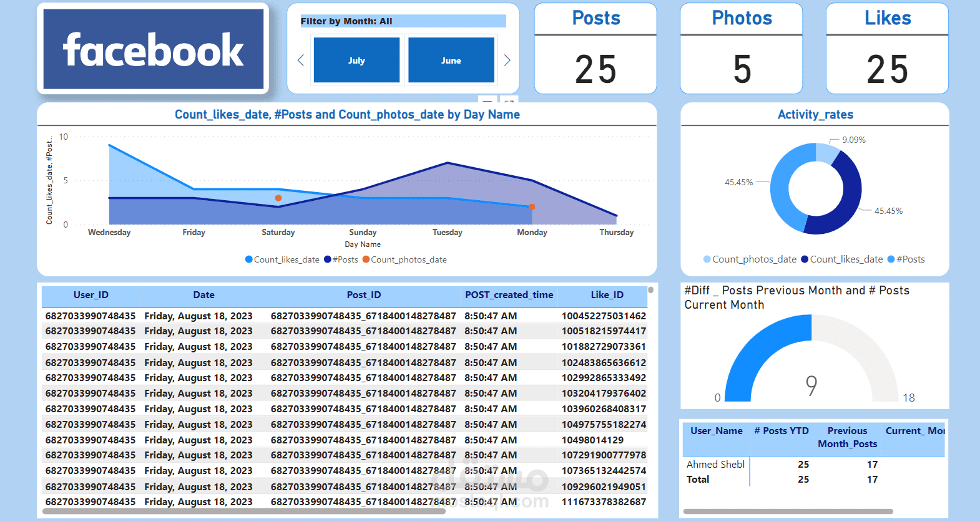Click the Photos card showing 5
This screenshot has width=980, height=522.
(742, 49)
